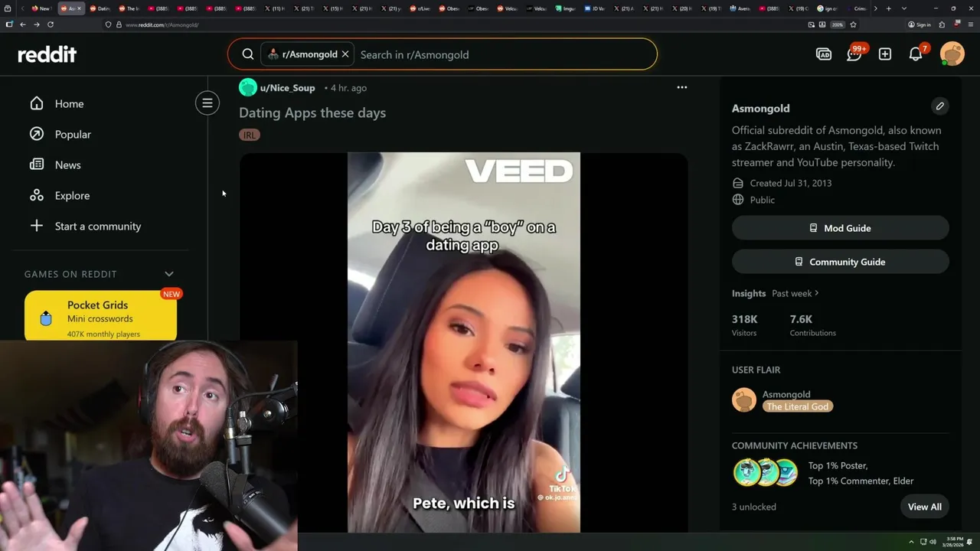The image size is (980, 551).
Task: Remove the r/Asmongold search filter
Action: click(x=345, y=54)
